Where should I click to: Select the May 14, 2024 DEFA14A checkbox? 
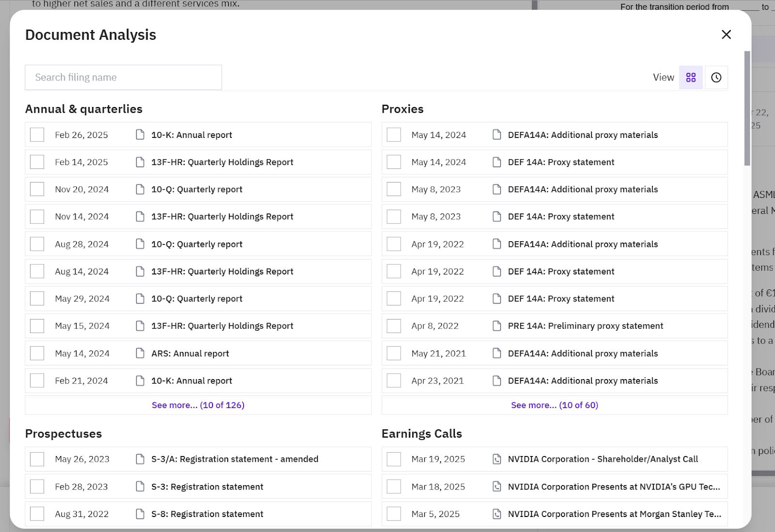(394, 135)
